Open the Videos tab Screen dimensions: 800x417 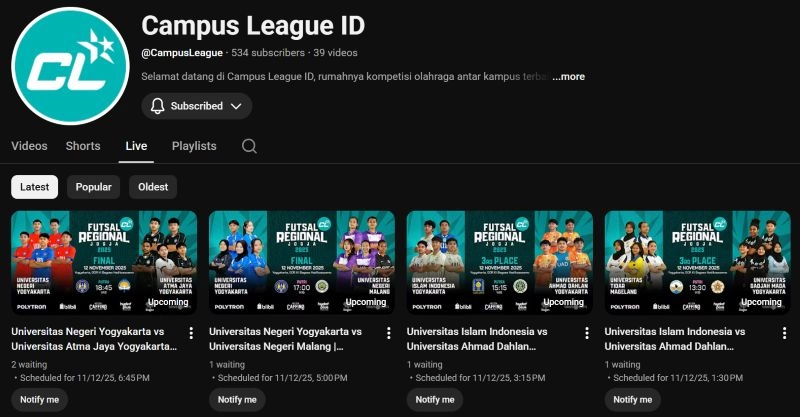pos(29,146)
